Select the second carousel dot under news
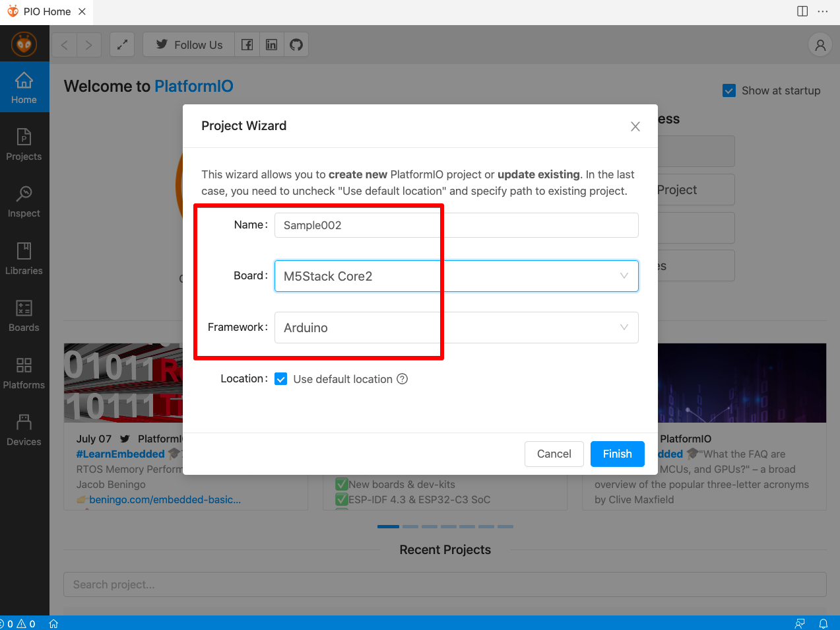Screen dimensions: 840x630 (x=410, y=526)
